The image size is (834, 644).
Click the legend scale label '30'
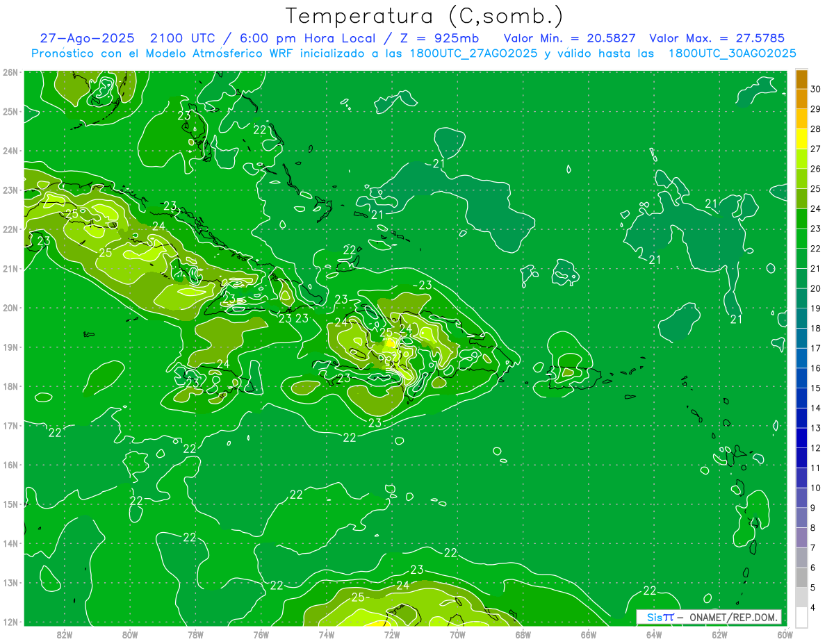click(x=815, y=89)
